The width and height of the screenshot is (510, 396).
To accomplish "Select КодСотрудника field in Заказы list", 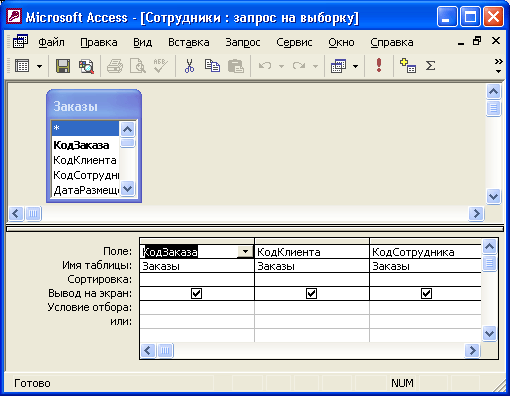I will coord(85,175).
